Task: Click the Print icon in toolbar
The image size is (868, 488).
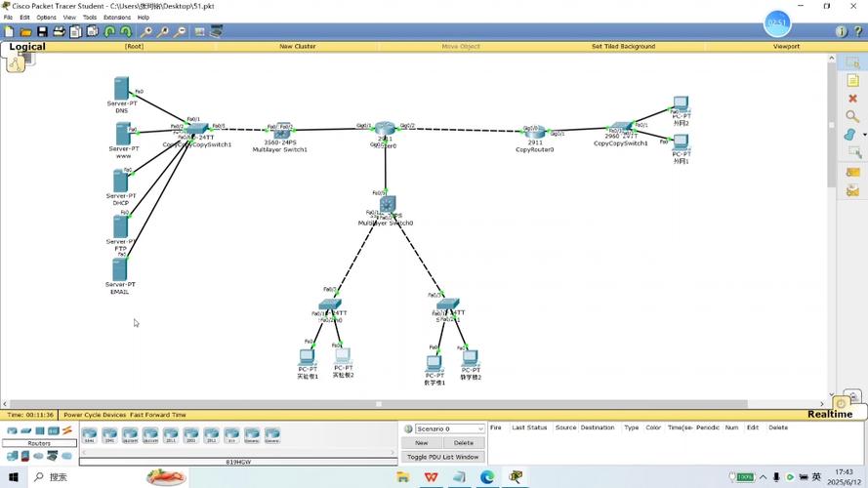Action: (x=59, y=32)
